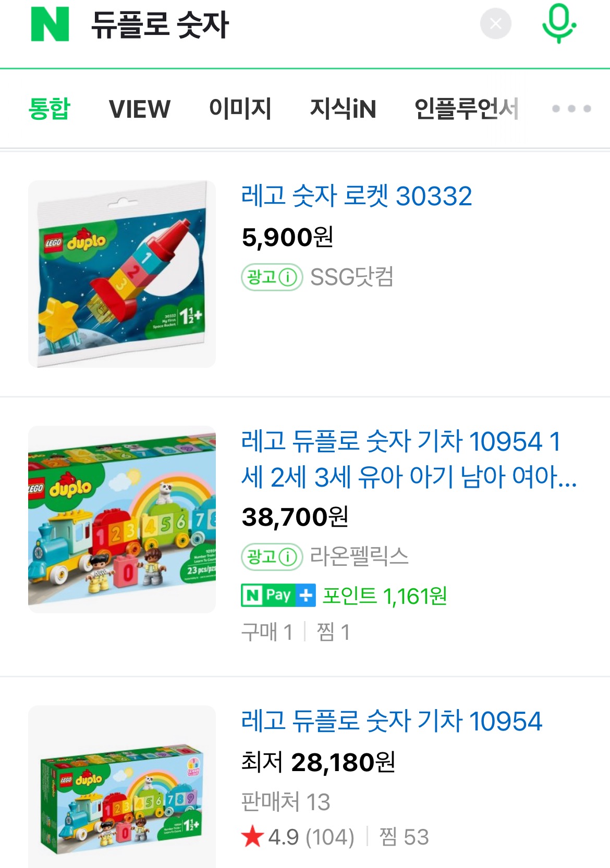Open the 이미지 tab

click(240, 109)
